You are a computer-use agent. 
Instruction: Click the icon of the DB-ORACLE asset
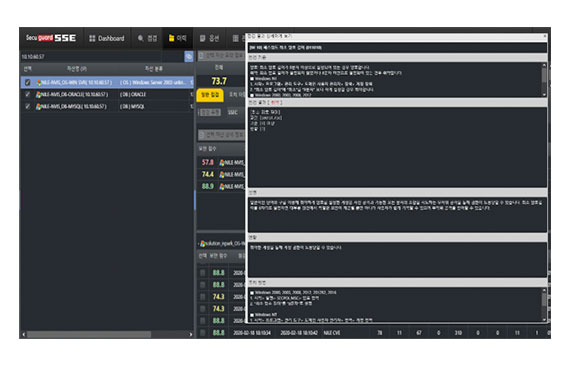click(38, 95)
